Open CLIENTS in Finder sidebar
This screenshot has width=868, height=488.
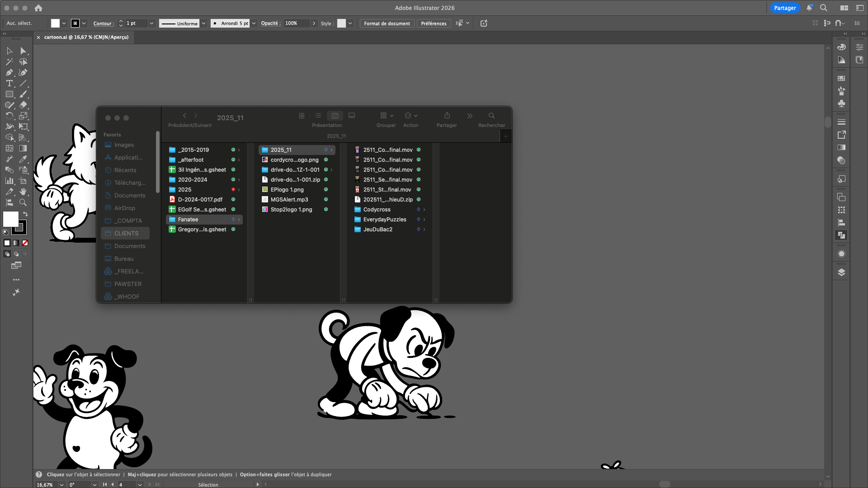click(x=126, y=234)
